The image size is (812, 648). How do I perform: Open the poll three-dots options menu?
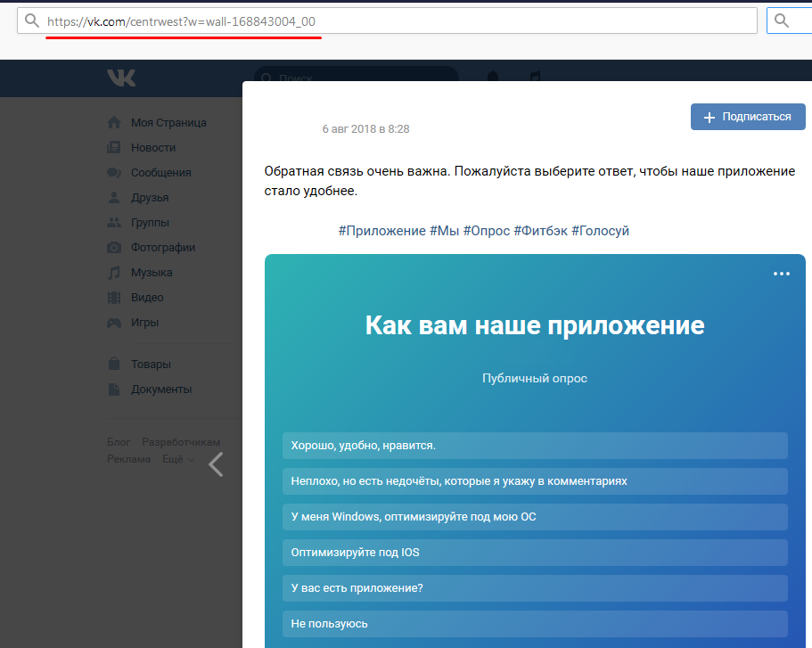[782, 274]
